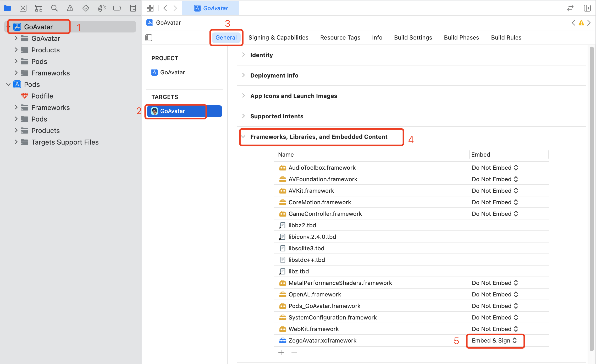The image size is (596, 364).
Task: Open the Project navigator folder icon
Action: coord(7,8)
